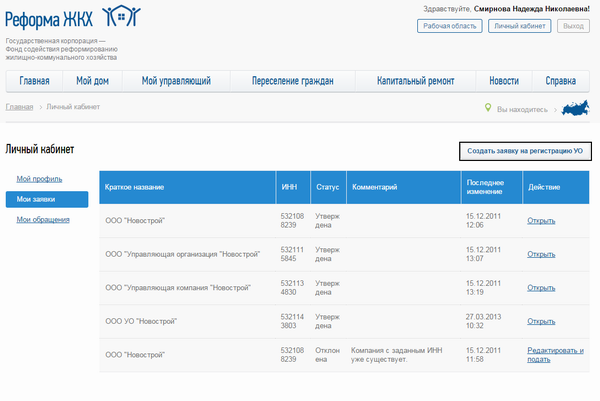
Task: Open Мой профиль in sidebar
Action: (x=40, y=179)
